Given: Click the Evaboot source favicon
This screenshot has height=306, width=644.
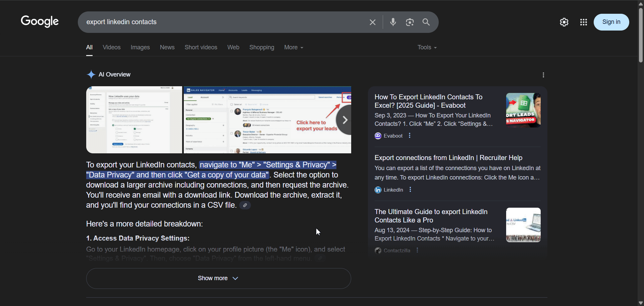Looking at the screenshot, I should point(378,136).
